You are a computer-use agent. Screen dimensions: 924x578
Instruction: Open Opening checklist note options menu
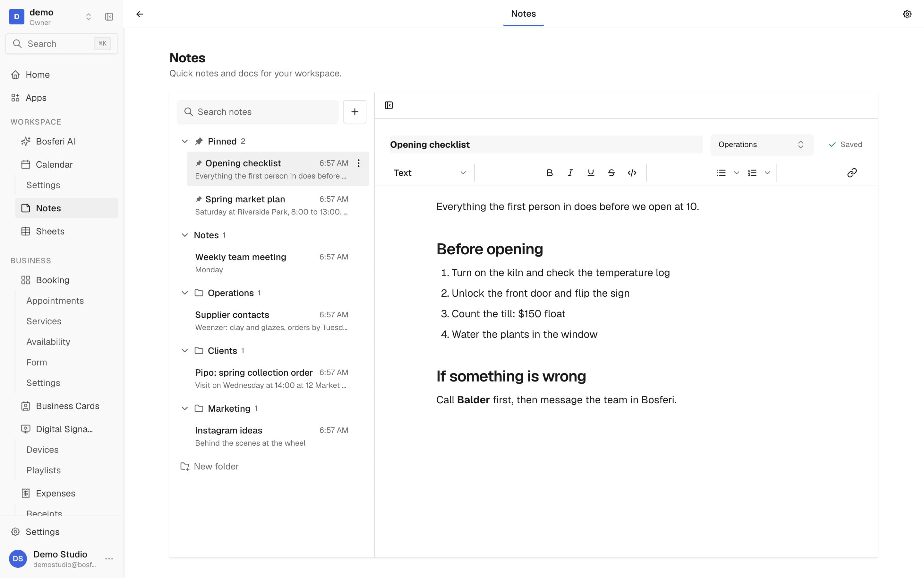[x=358, y=163]
